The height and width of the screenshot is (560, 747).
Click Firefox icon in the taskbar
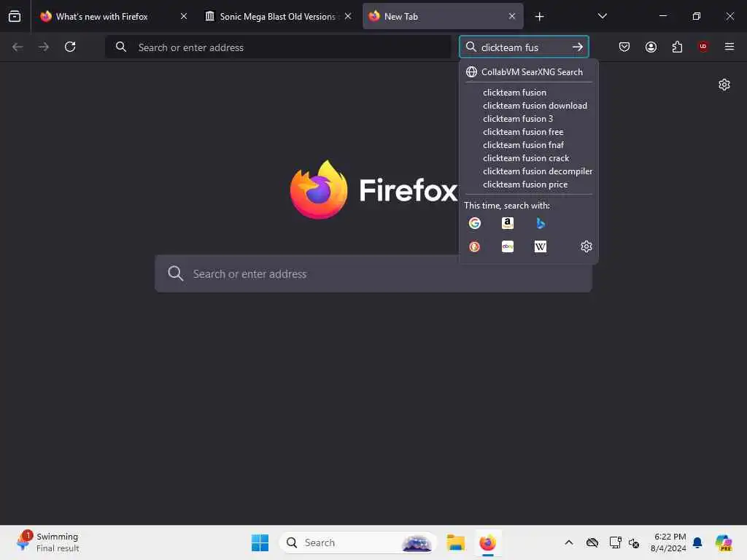point(487,542)
